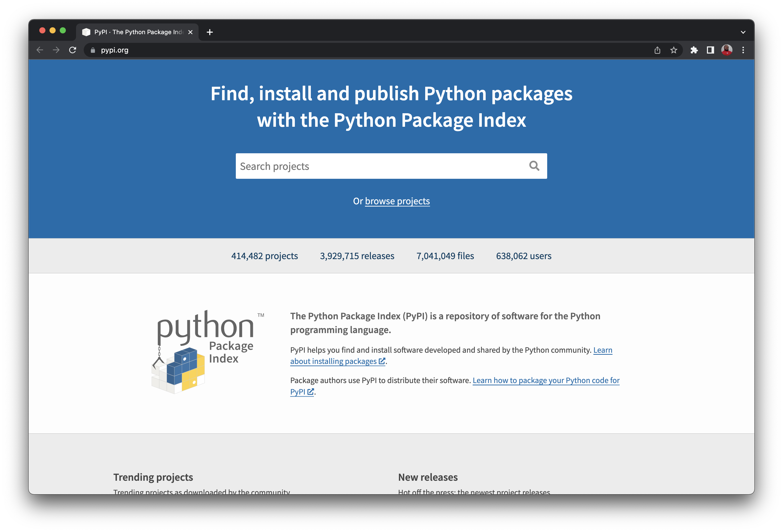Reload the pypi.org page
The width and height of the screenshot is (783, 532).
click(72, 50)
